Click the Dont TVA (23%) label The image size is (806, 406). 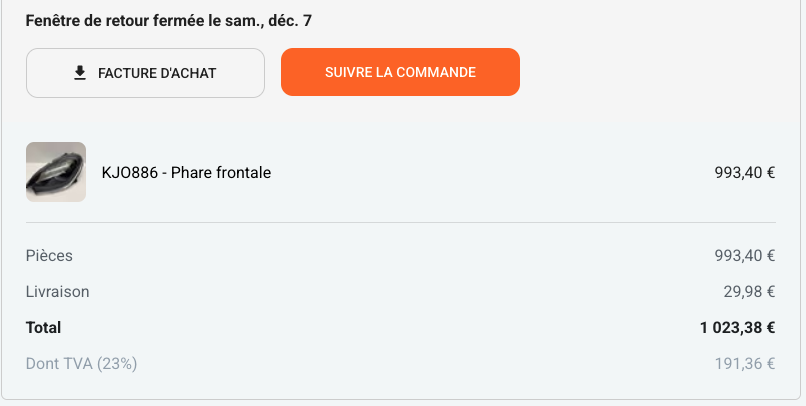[81, 363]
